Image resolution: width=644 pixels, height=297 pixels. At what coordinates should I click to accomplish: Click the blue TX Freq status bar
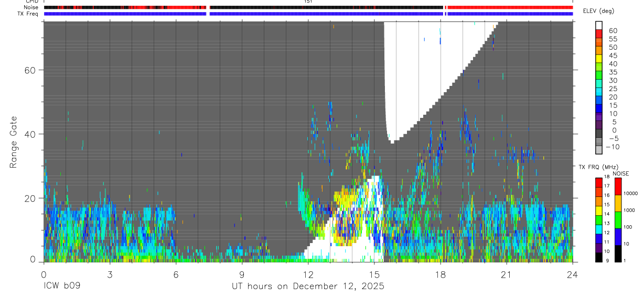pyautogui.click(x=308, y=14)
